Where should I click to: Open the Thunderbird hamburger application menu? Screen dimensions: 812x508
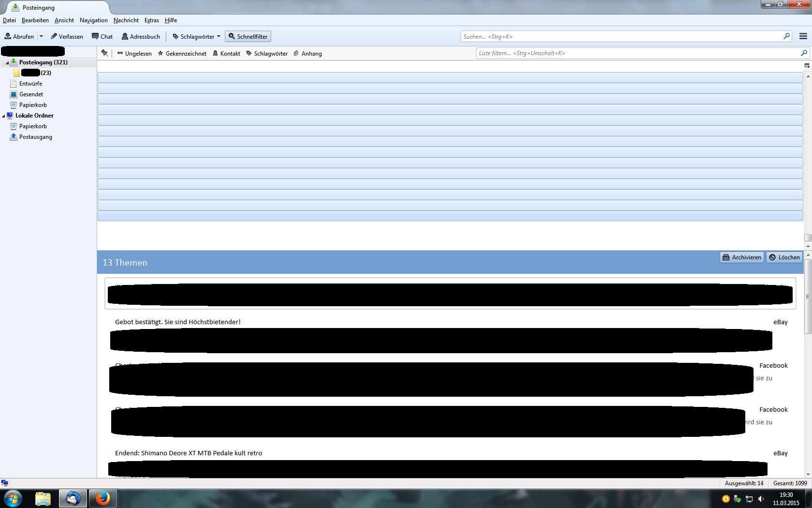click(803, 36)
